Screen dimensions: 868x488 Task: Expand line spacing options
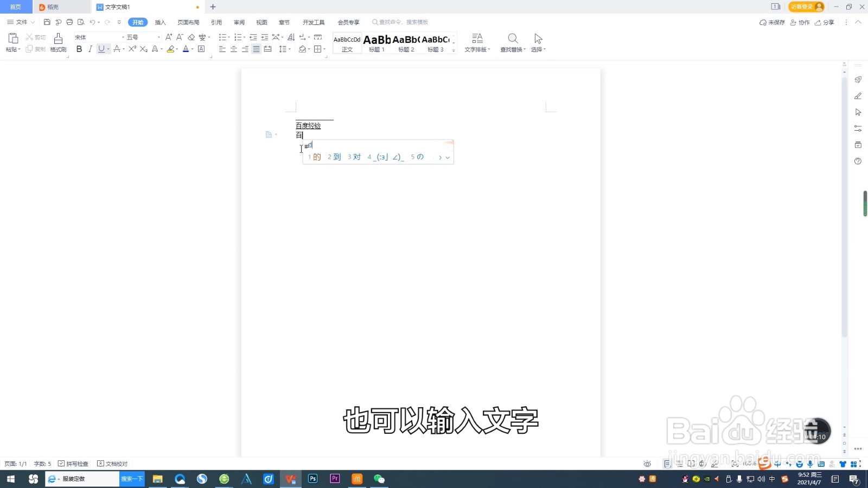coord(290,49)
